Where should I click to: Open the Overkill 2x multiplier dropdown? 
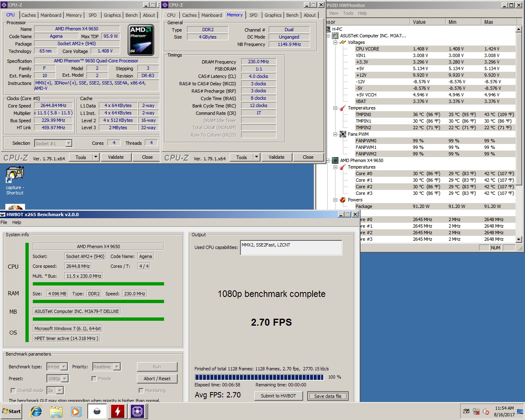pyautogui.click(x=60, y=390)
